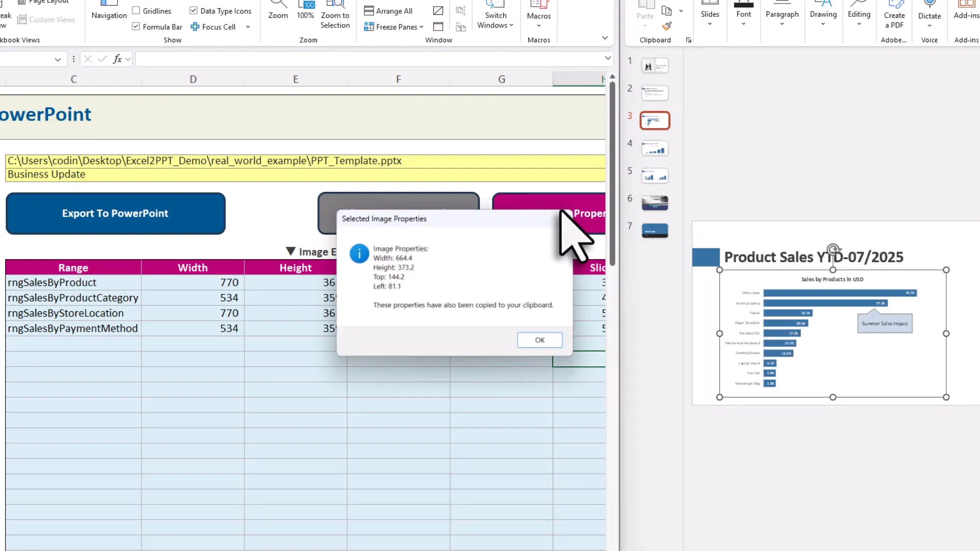Click the Format Painter icon in PowerPoint

tap(666, 27)
